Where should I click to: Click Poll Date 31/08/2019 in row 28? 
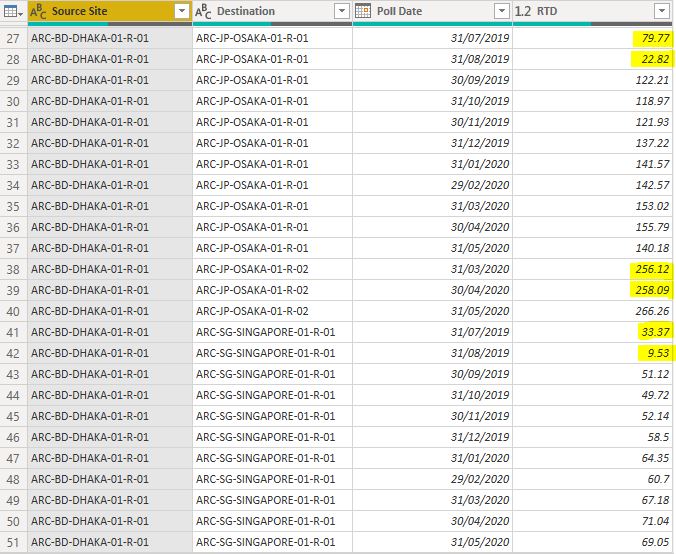tap(480, 59)
